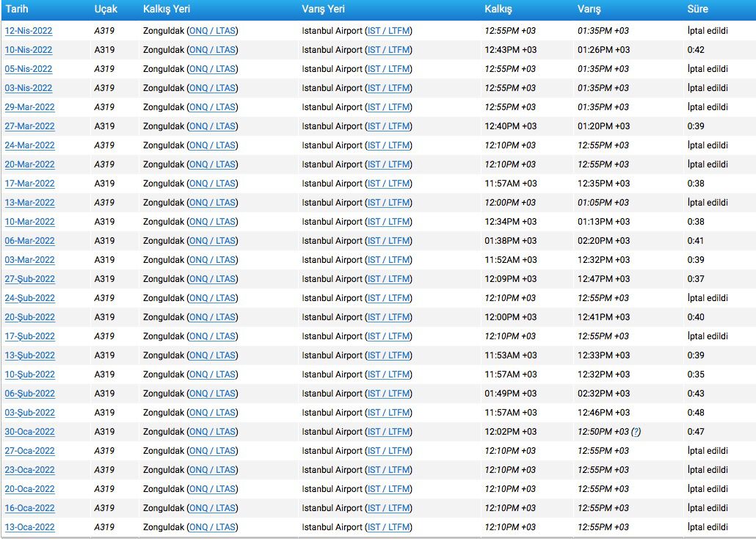Open the 17-Şub-2022 flight date link
The width and height of the screenshot is (756, 539).
click(x=30, y=336)
